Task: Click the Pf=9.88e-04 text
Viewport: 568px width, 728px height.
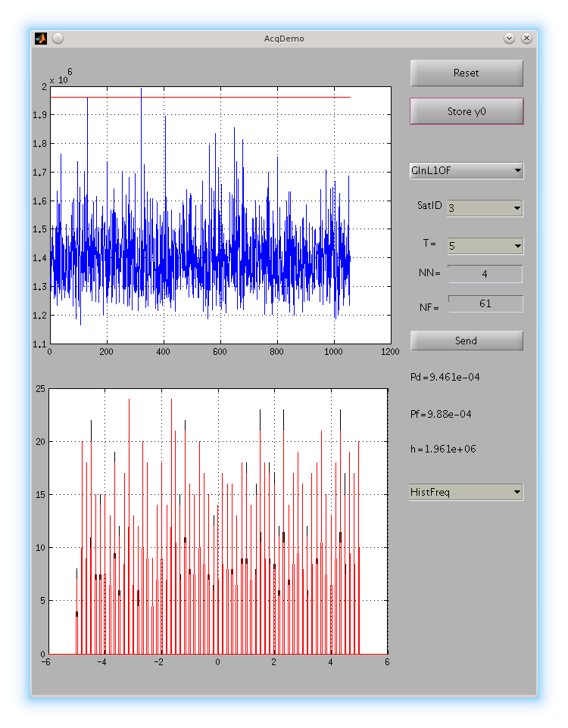Action: coord(441,414)
